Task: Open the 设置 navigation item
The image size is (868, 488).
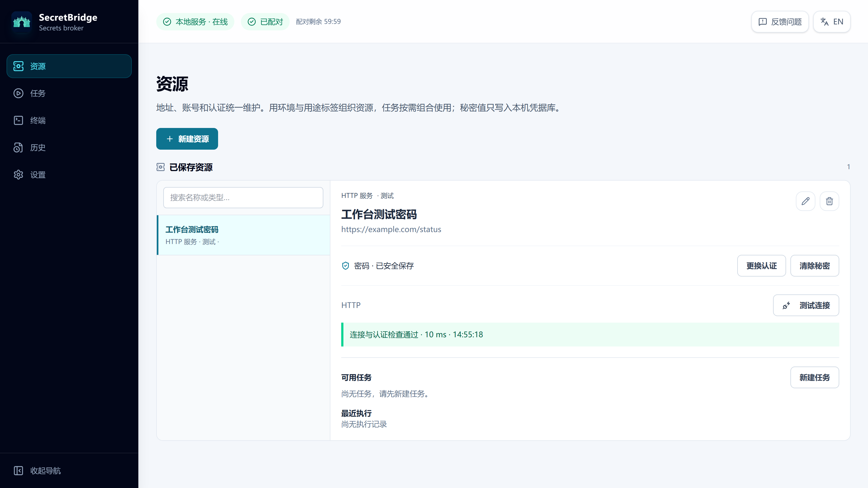Action: tap(69, 174)
